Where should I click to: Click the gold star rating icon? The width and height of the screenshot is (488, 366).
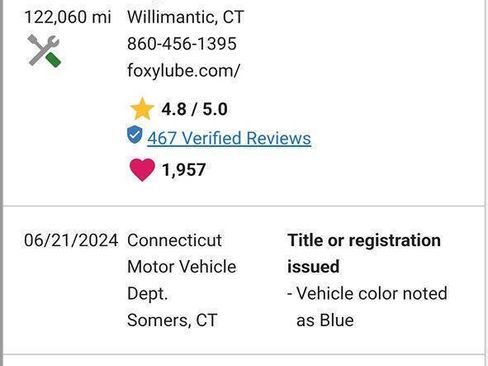142,109
